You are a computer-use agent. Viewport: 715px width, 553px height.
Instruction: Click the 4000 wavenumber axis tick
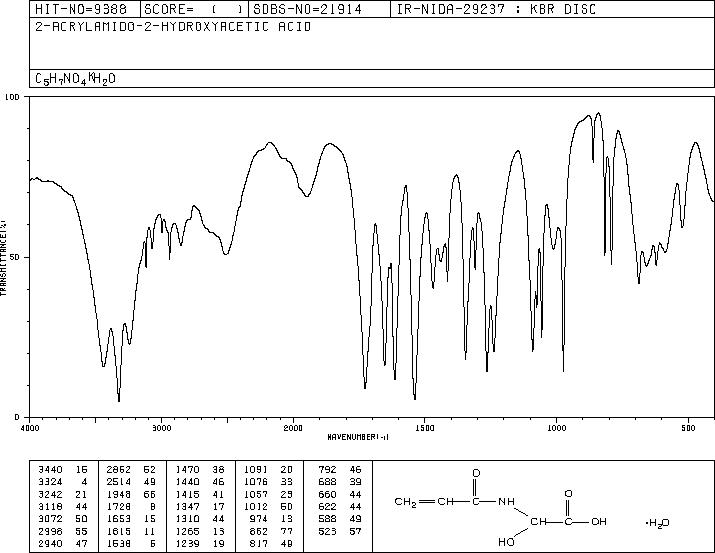pyautogui.click(x=30, y=428)
